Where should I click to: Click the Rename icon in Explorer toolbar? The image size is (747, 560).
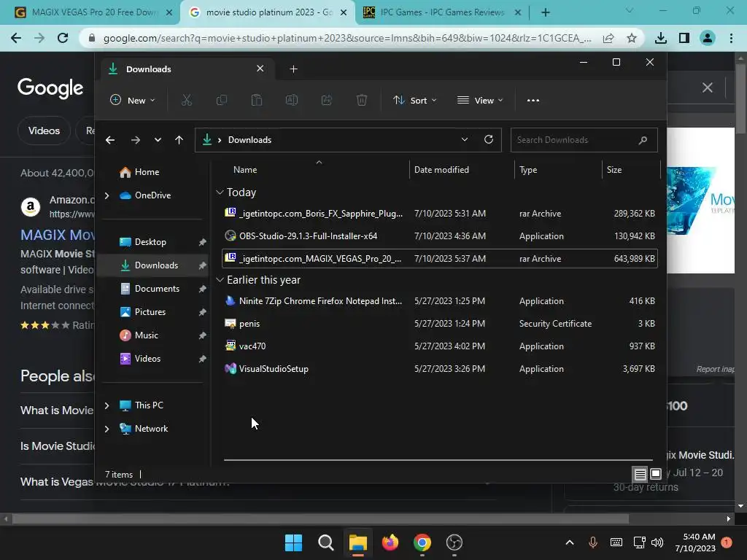[x=292, y=101]
